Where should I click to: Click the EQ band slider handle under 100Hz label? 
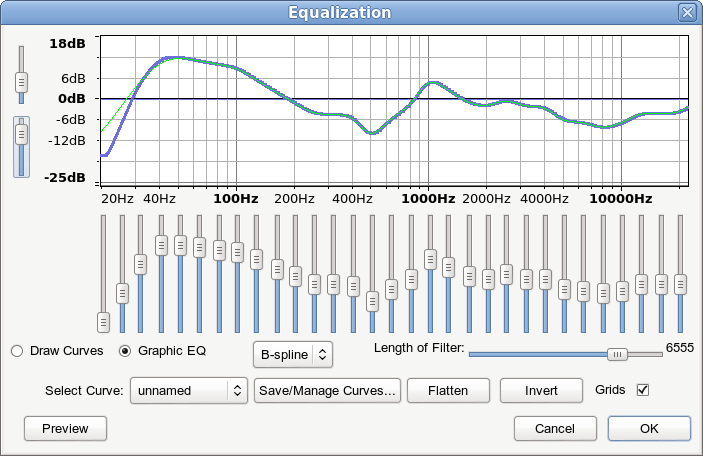click(x=237, y=252)
